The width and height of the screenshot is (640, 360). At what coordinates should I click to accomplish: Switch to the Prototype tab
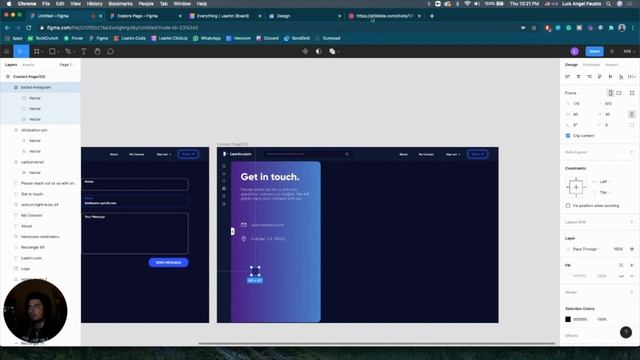pyautogui.click(x=591, y=65)
